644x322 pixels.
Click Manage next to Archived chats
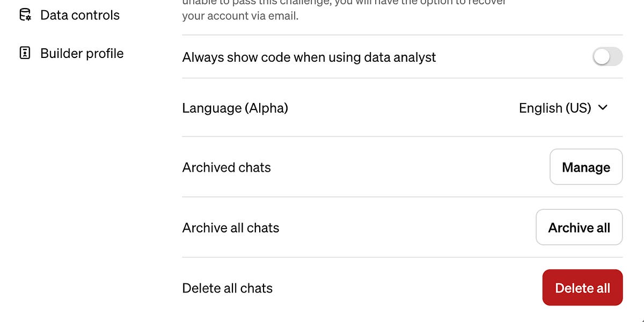[x=586, y=167]
